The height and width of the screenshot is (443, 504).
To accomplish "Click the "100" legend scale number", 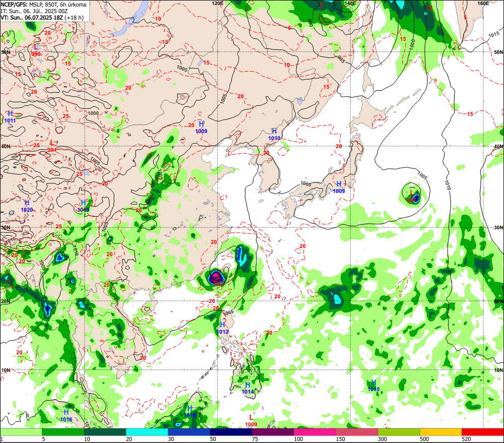I will click(x=298, y=439).
